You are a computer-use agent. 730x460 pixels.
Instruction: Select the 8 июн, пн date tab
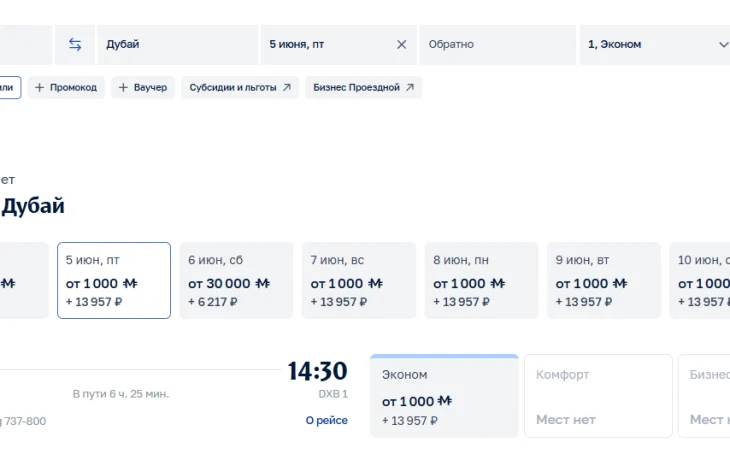[481, 280]
